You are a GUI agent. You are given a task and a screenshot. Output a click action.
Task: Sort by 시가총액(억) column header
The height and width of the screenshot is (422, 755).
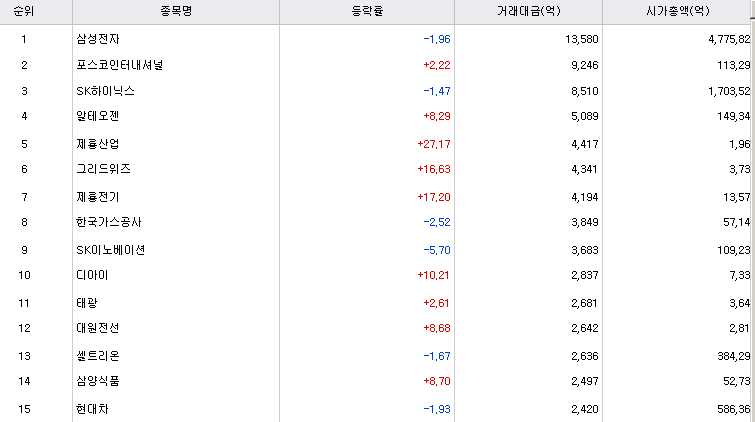[677, 11]
